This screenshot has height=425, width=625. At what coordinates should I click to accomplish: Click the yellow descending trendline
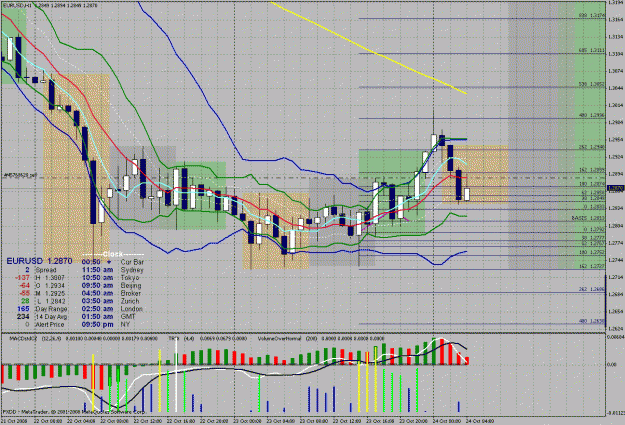pyautogui.click(x=369, y=48)
